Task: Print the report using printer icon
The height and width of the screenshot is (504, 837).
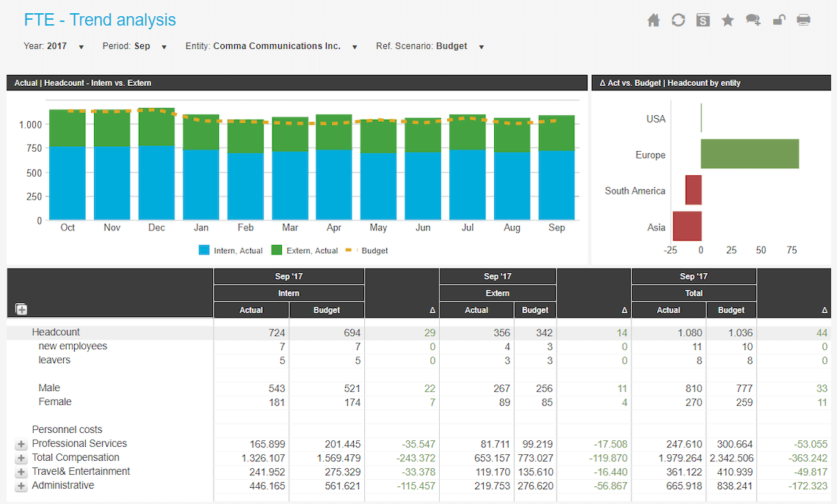Action: 803,21
